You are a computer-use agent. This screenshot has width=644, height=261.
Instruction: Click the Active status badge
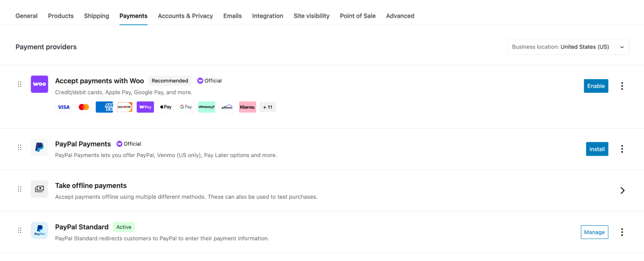tap(124, 227)
